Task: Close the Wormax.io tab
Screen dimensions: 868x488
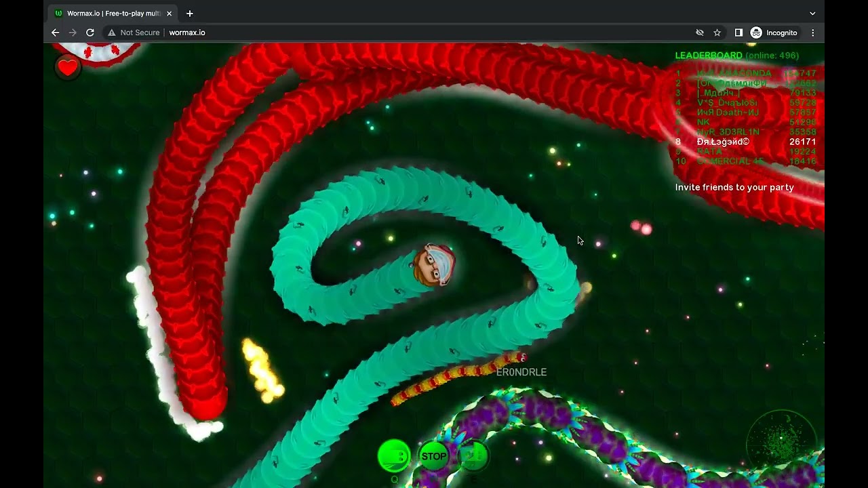Action: point(169,14)
